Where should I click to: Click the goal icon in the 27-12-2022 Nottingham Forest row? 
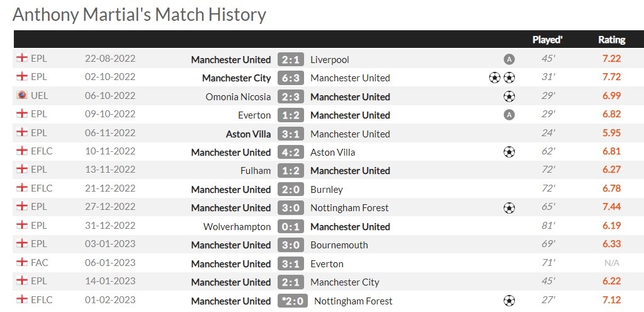pos(509,207)
